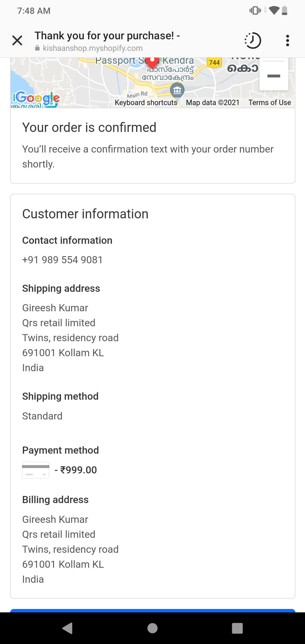
Task: Close the browser tab with X icon
Action: pos(17,40)
